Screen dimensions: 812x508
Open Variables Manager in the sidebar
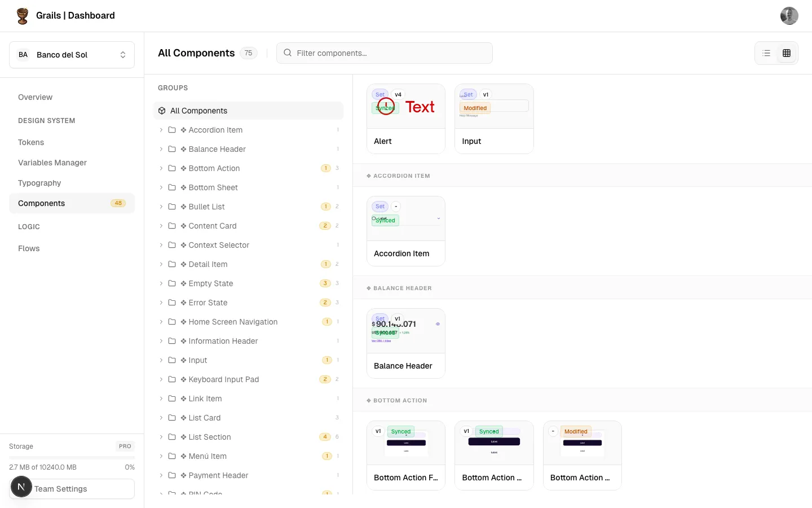click(52, 163)
